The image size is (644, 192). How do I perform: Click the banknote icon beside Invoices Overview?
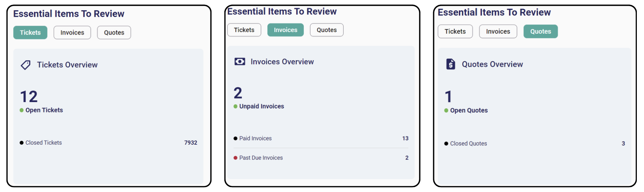(x=240, y=62)
